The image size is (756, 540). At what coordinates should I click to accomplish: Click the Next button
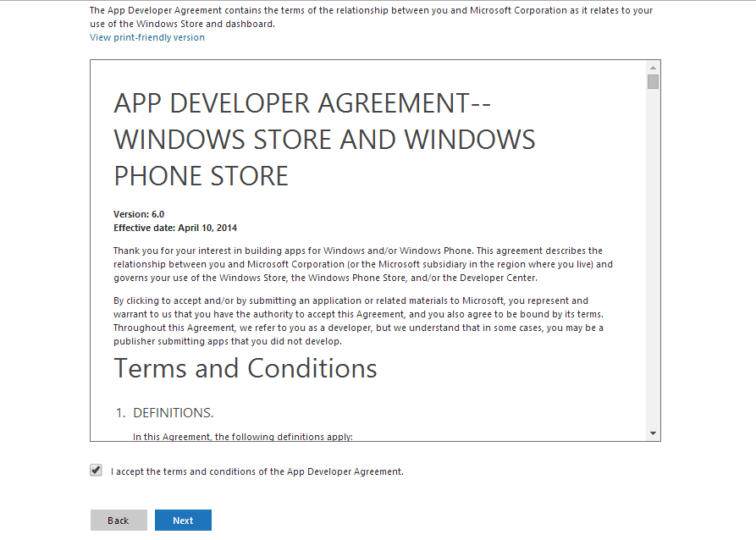pos(183,521)
